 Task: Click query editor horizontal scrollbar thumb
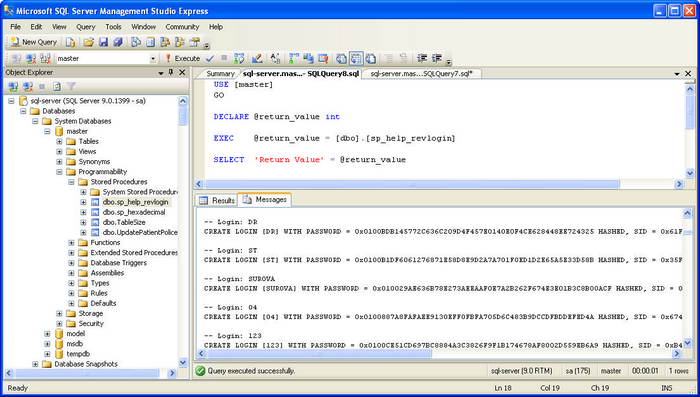[412, 184]
